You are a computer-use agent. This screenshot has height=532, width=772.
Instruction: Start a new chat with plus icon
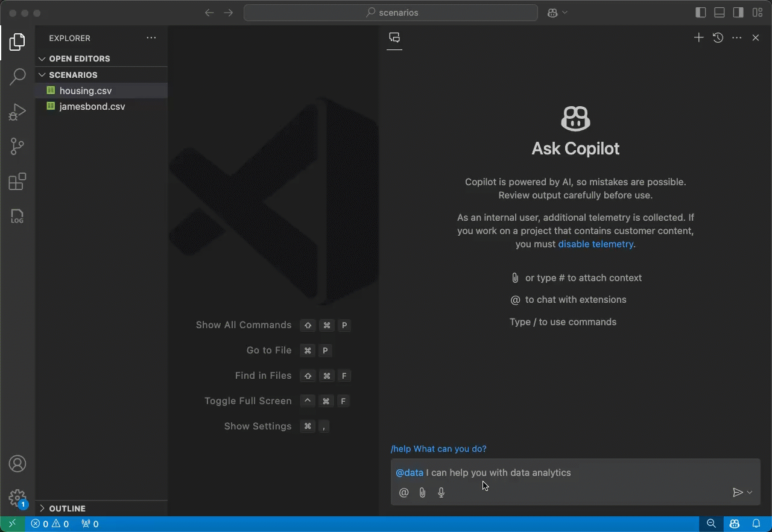point(698,37)
